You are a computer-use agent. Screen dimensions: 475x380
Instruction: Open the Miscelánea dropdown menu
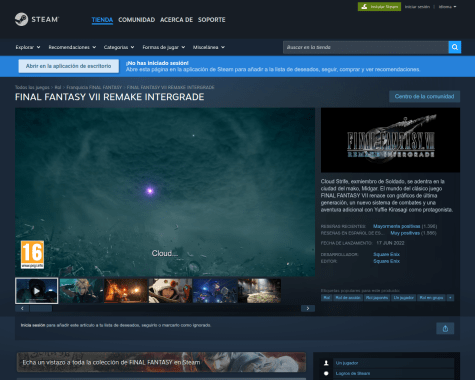point(209,47)
